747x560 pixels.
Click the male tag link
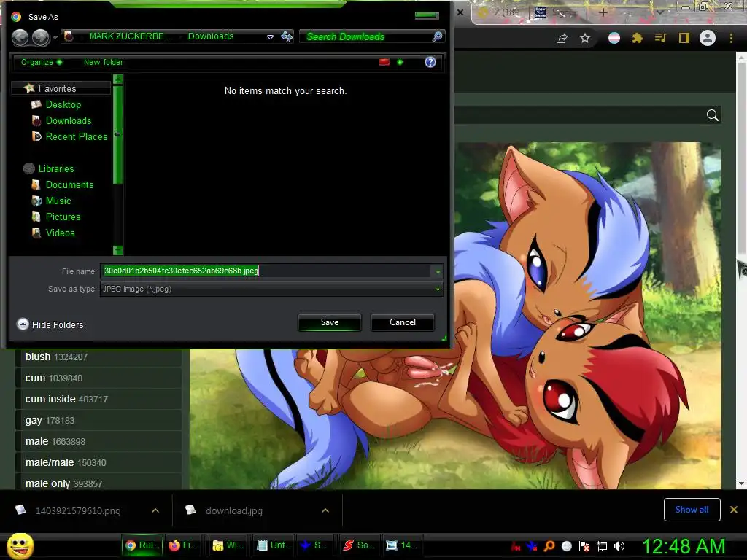point(36,441)
